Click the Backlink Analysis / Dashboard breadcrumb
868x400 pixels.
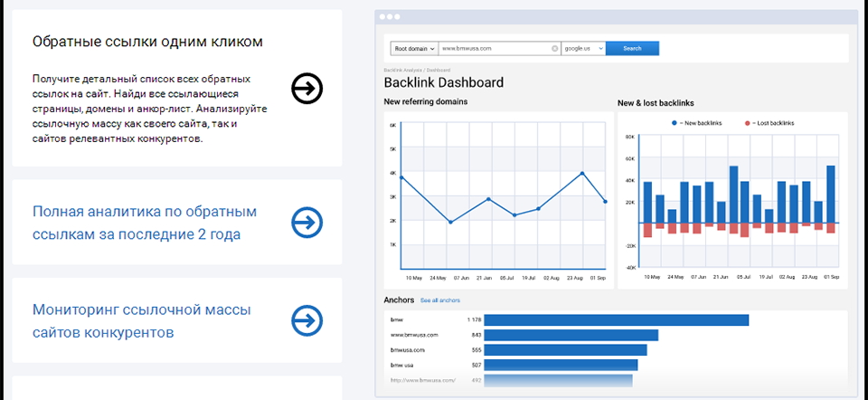(416, 71)
